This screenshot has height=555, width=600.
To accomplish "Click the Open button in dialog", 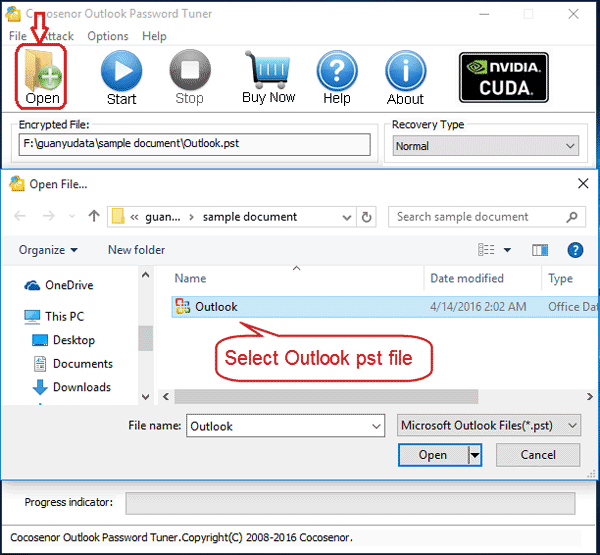I will tap(433, 455).
